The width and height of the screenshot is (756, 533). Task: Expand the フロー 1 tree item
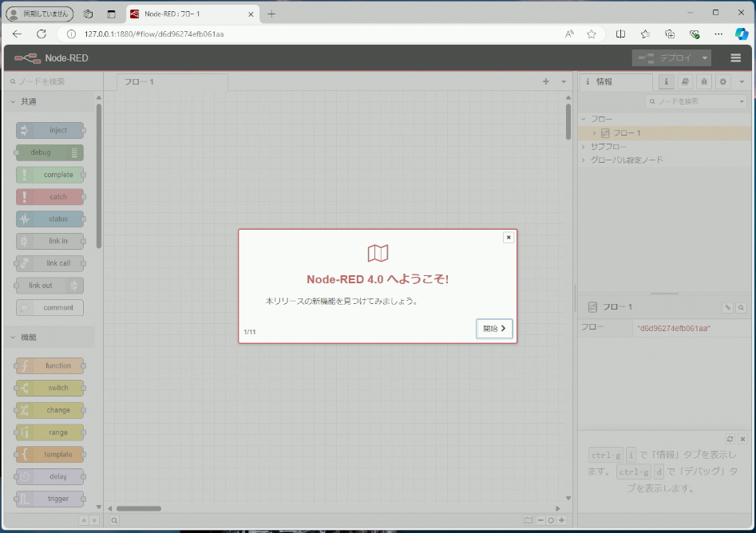coord(594,133)
